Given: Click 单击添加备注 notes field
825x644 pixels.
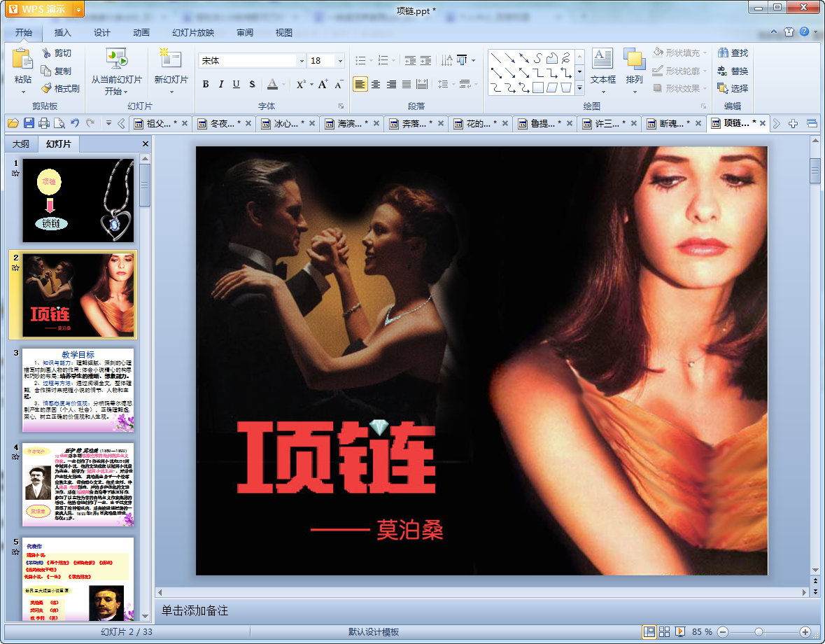Looking at the screenshot, I should click(194, 610).
